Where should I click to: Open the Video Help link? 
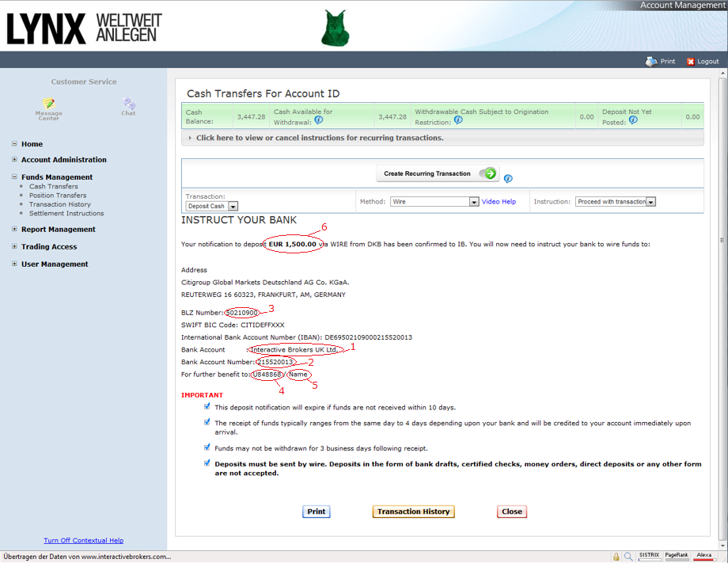499,202
